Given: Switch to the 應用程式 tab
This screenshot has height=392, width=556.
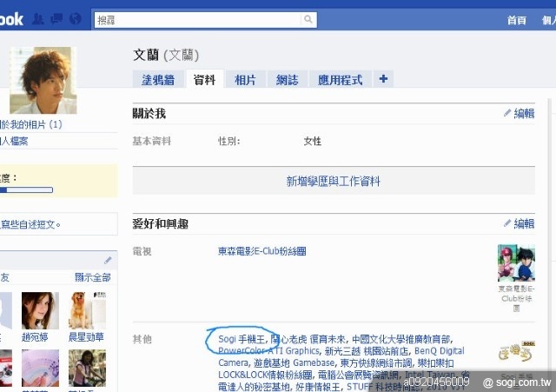Looking at the screenshot, I should (340, 79).
